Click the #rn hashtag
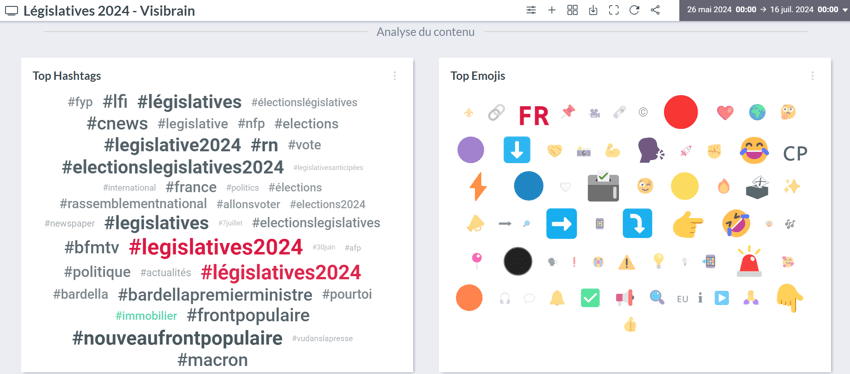 [265, 145]
